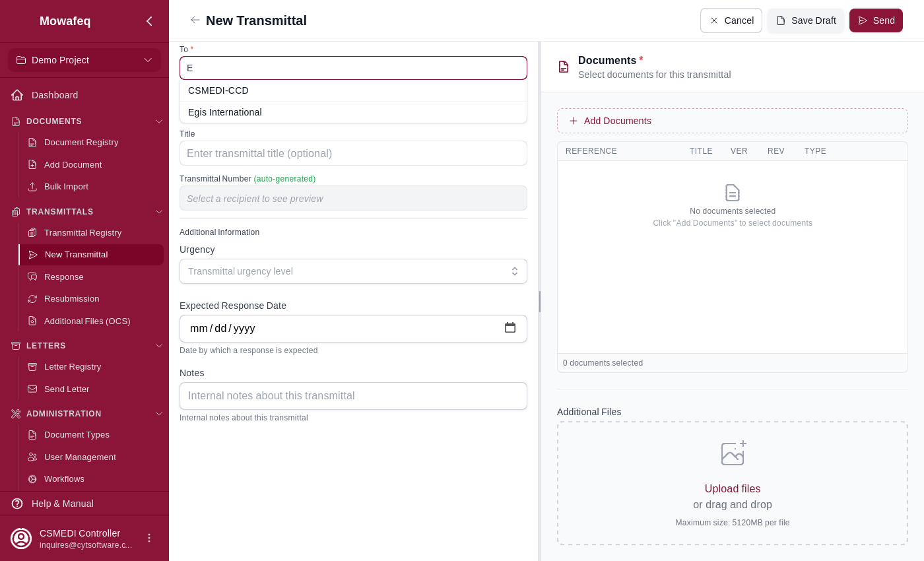Click the Add Documents button
This screenshot has height=561, width=924.
732,121
